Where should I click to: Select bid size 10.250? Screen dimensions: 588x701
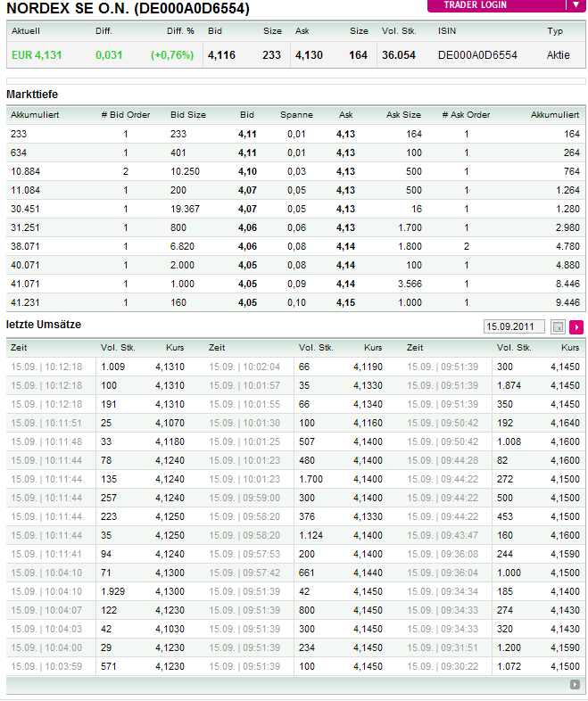[x=185, y=171]
